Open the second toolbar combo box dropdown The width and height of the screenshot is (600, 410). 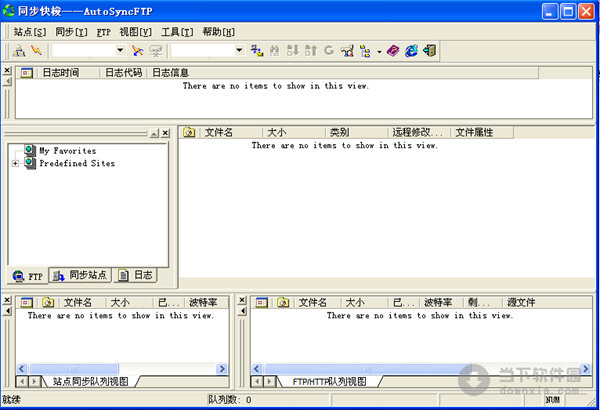238,50
